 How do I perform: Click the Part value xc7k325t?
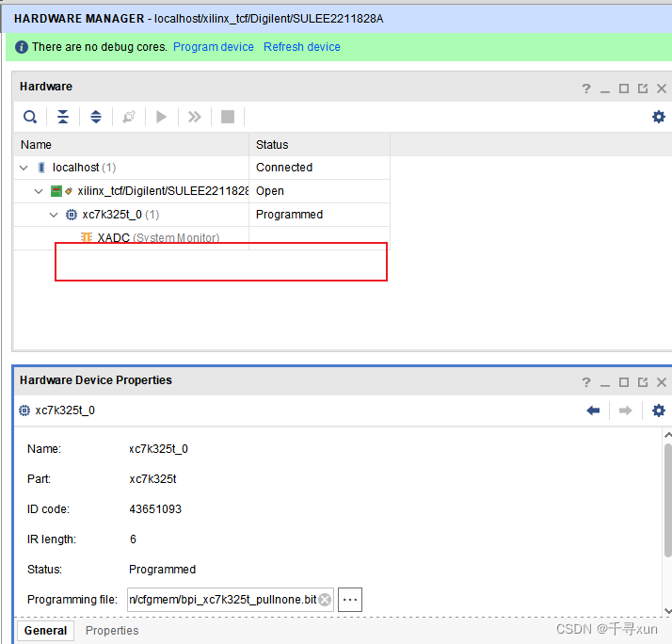(152, 479)
